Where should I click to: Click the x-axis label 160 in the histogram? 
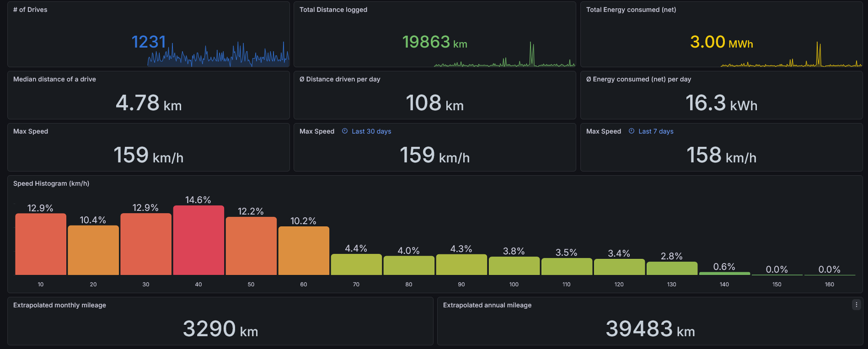830,285
